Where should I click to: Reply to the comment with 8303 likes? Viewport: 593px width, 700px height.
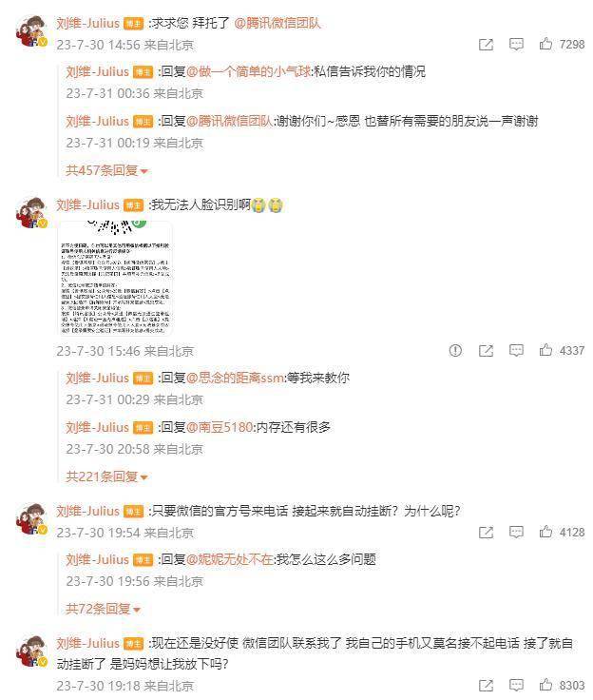point(516,685)
